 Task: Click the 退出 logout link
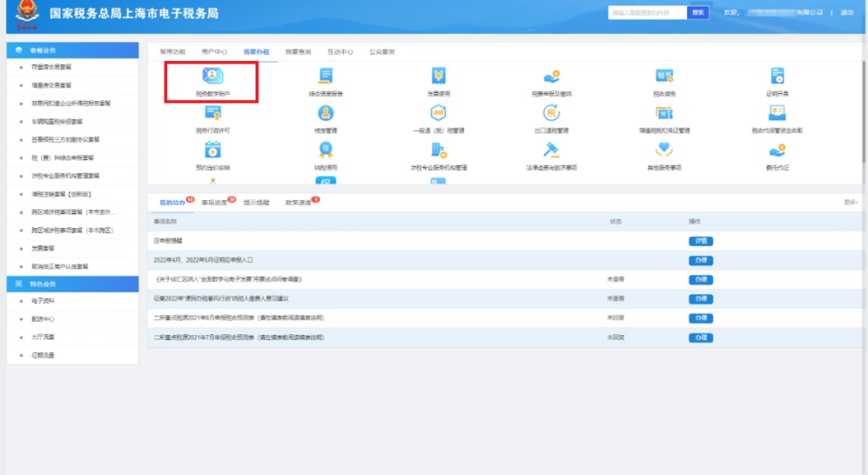click(x=847, y=12)
